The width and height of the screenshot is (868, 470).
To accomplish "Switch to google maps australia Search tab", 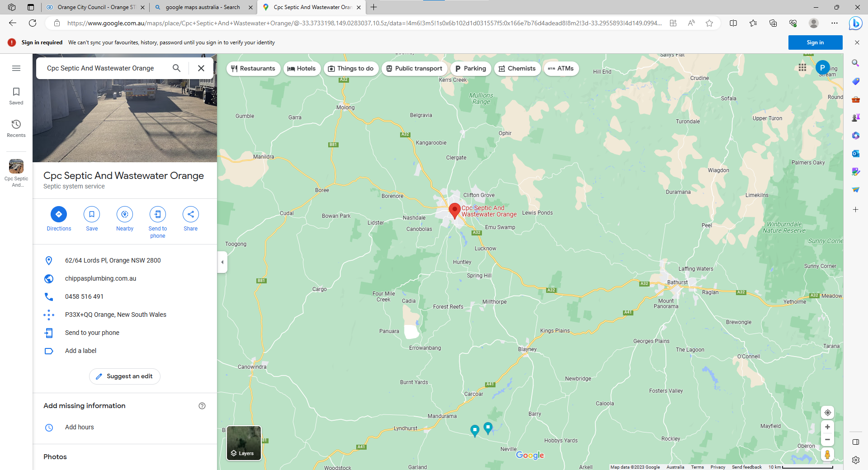I will click(203, 7).
